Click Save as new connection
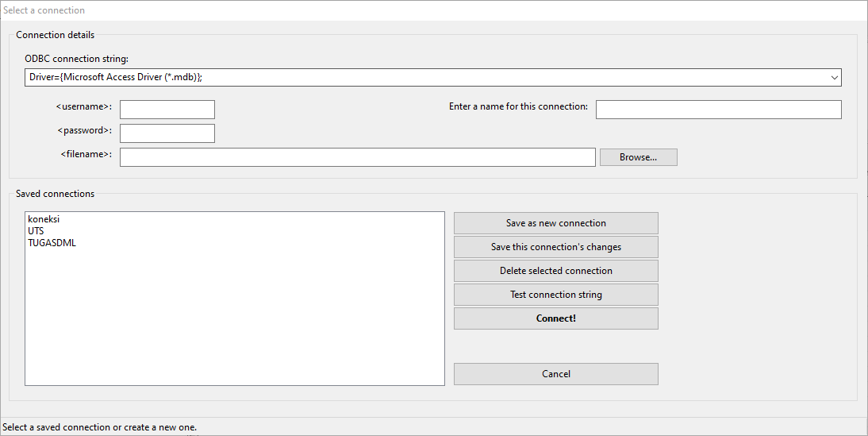The width and height of the screenshot is (868, 436). pos(555,223)
